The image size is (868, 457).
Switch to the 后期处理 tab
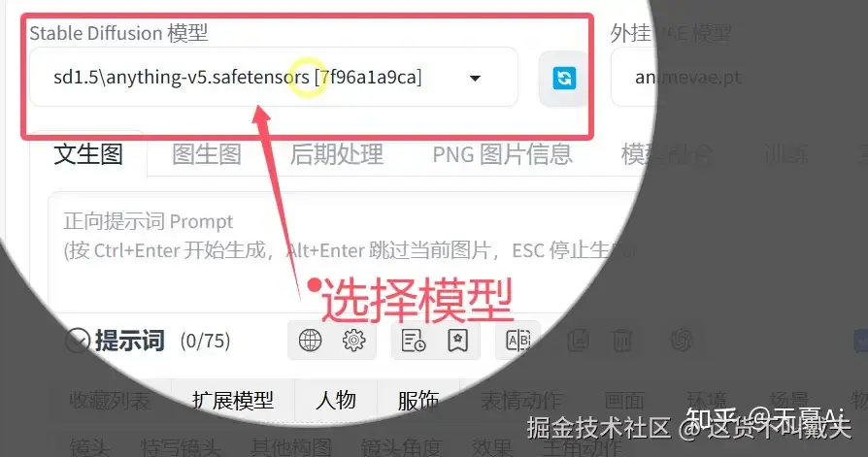(337, 154)
